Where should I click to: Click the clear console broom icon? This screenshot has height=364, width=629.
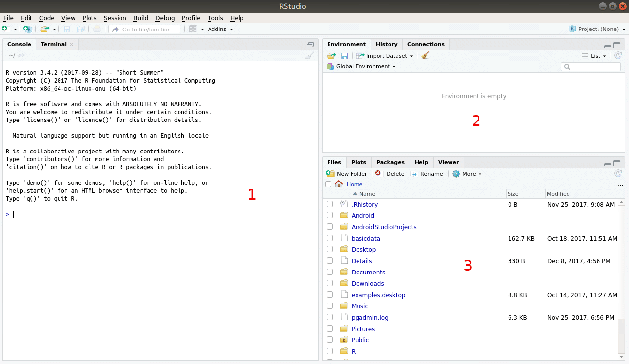309,56
